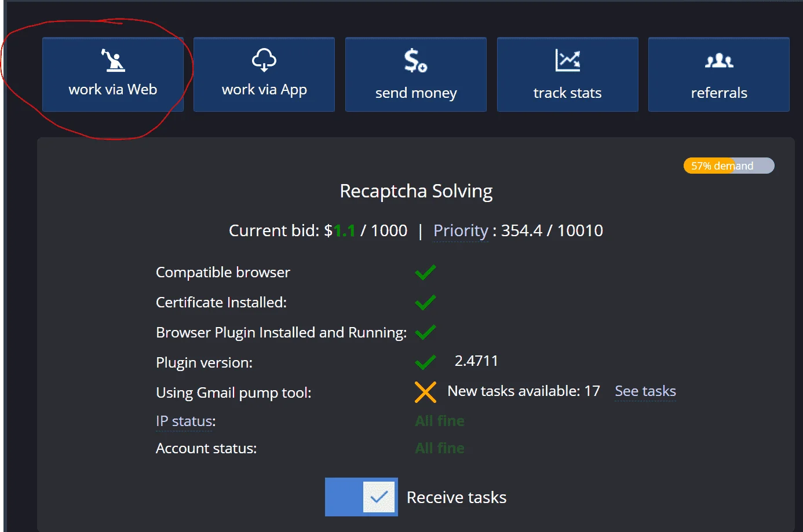The width and height of the screenshot is (803, 532).
Task: Click plugin version number 2.4711
Action: [x=476, y=361]
